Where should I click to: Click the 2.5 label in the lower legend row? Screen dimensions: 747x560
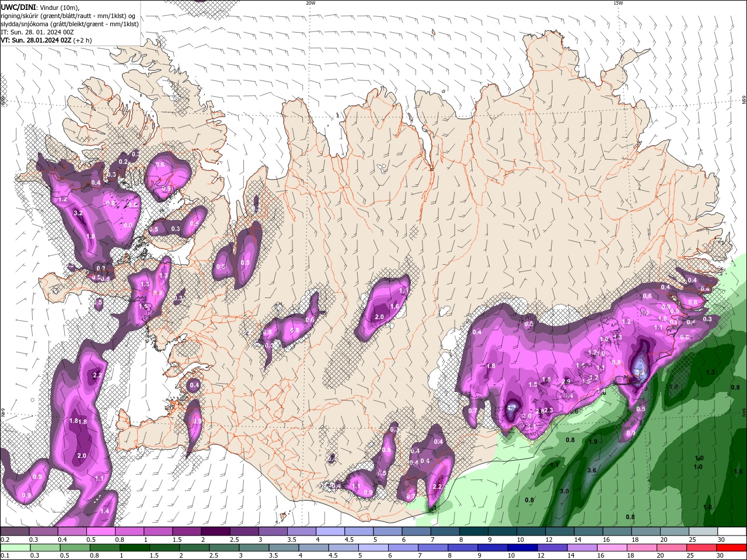[213, 556]
